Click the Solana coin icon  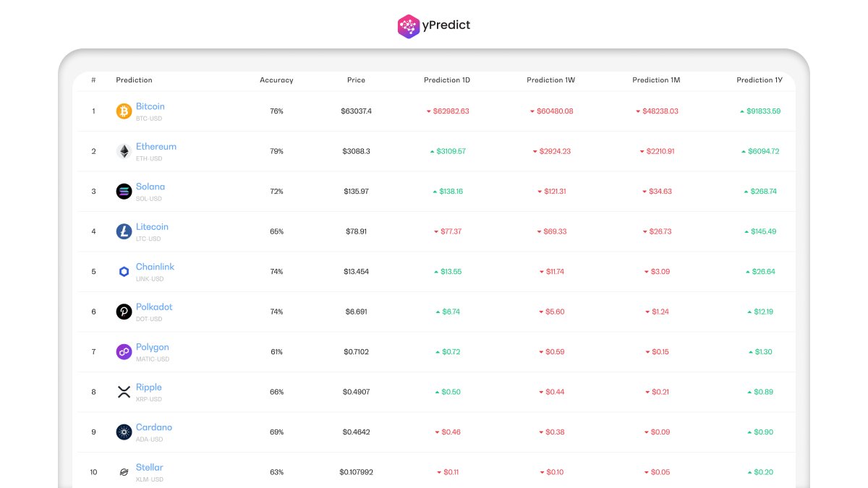(124, 192)
